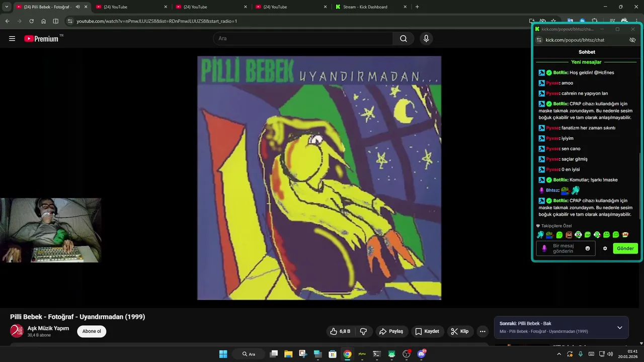The image size is (644, 362).
Task: Start voice search with the microphone icon
Action: pyautogui.click(x=426, y=38)
